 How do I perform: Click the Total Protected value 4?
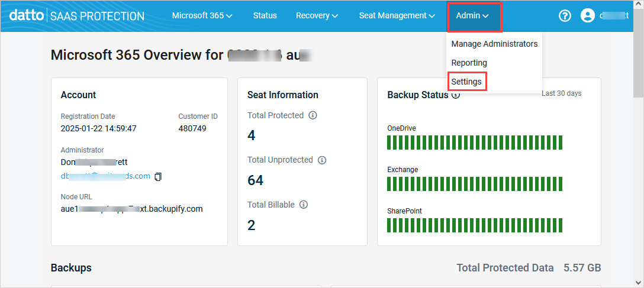tap(252, 135)
